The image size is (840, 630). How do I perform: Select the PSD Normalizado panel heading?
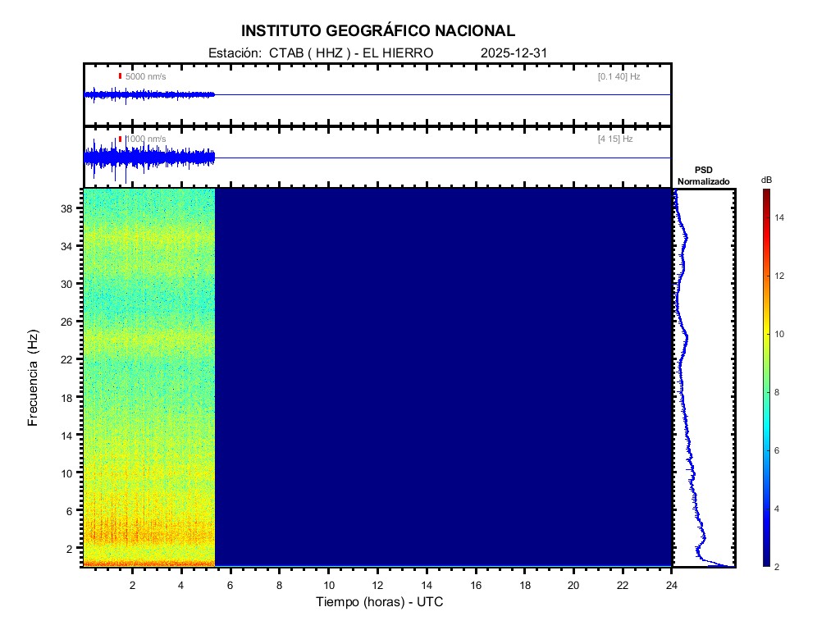click(x=703, y=176)
